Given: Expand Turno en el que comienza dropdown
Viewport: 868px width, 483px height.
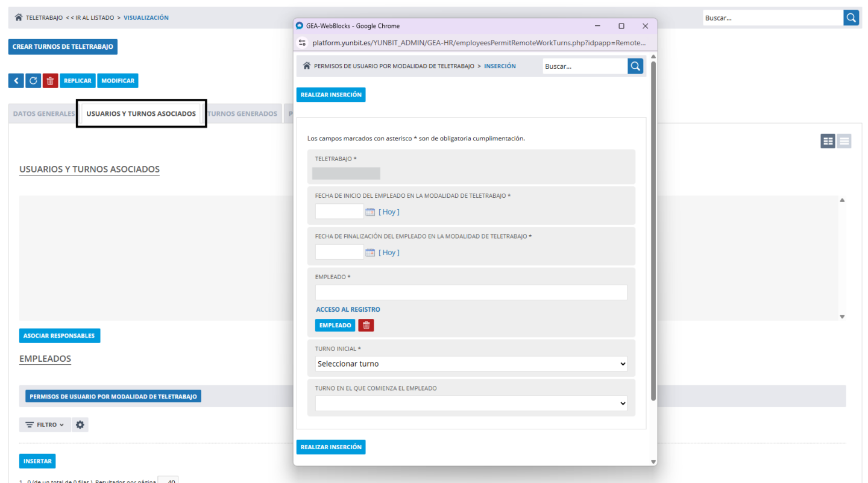Looking at the screenshot, I should pos(471,403).
